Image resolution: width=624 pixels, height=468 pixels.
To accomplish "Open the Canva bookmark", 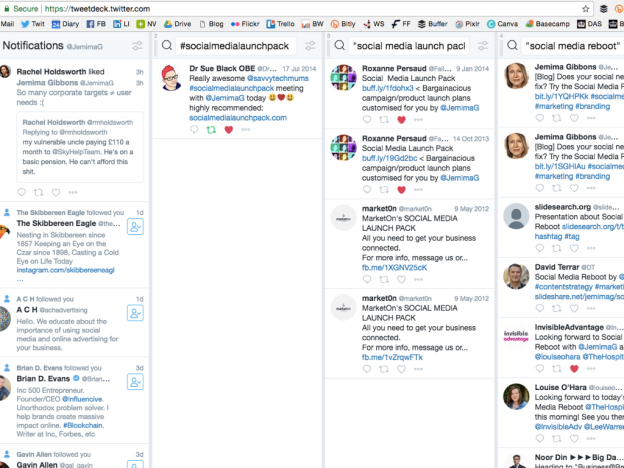I will point(502,24).
